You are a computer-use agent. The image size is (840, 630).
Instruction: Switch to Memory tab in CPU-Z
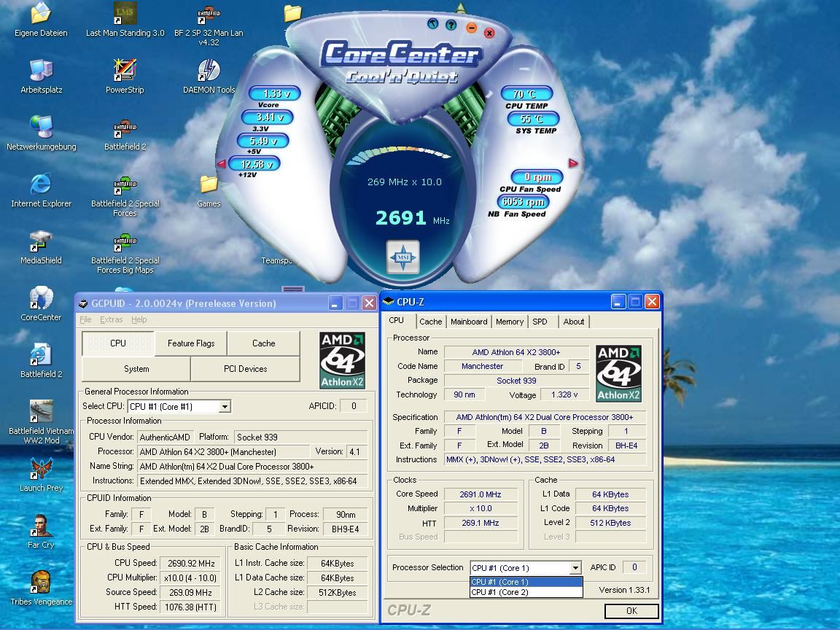pyautogui.click(x=510, y=322)
